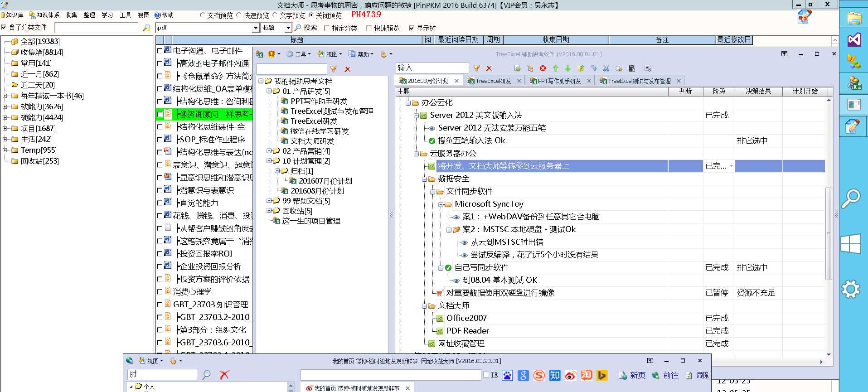Image resolution: width=868 pixels, height=392 pixels.
Task: Click the Bing icon in bookmark toolbar
Action: pos(602,375)
